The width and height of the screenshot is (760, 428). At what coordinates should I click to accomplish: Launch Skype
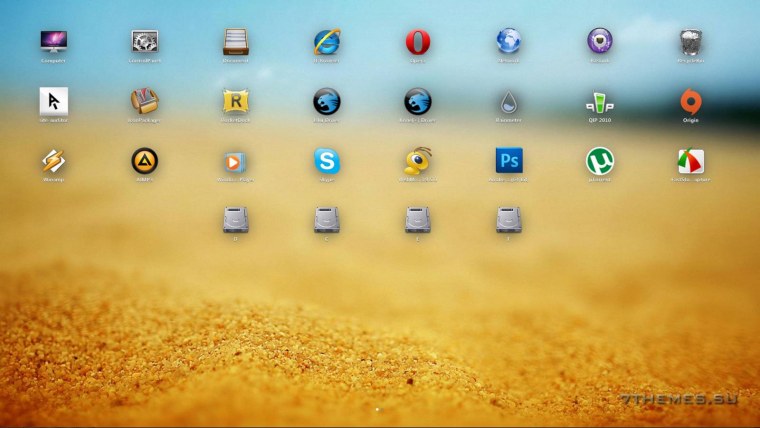click(x=327, y=160)
